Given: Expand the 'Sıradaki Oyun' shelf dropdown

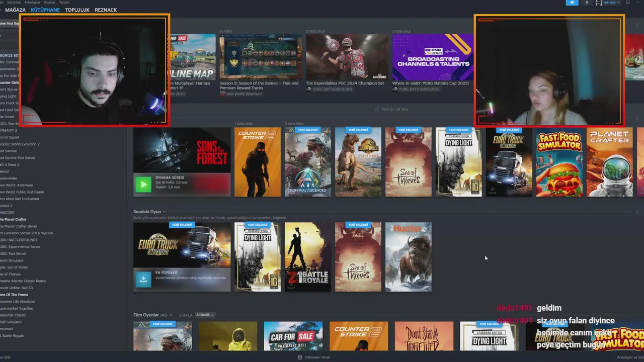Looking at the screenshot, I should 165,212.
